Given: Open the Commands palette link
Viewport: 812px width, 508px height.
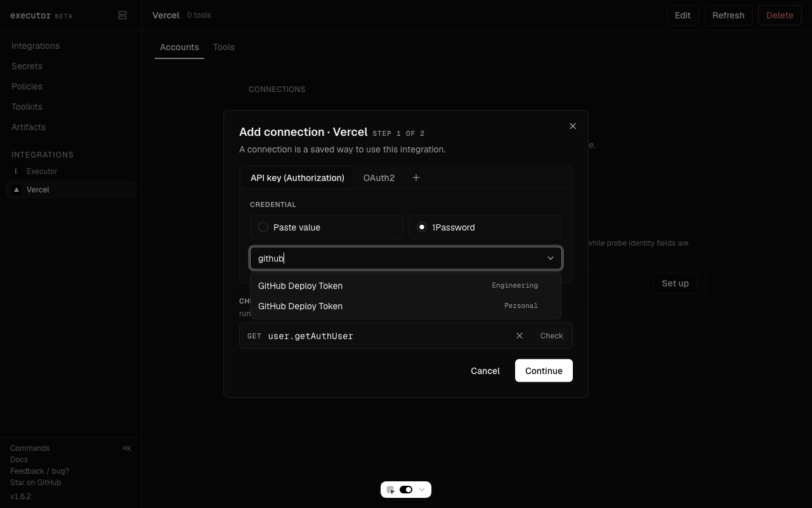Looking at the screenshot, I should (30, 448).
